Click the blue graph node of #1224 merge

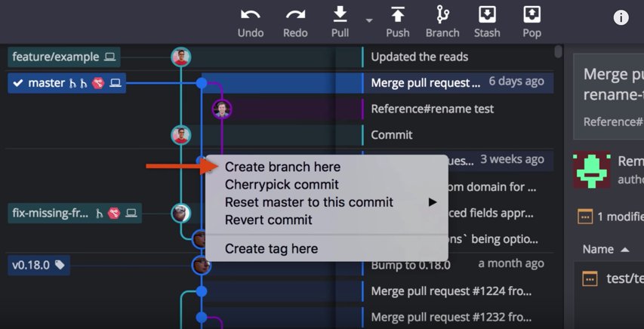202,291
